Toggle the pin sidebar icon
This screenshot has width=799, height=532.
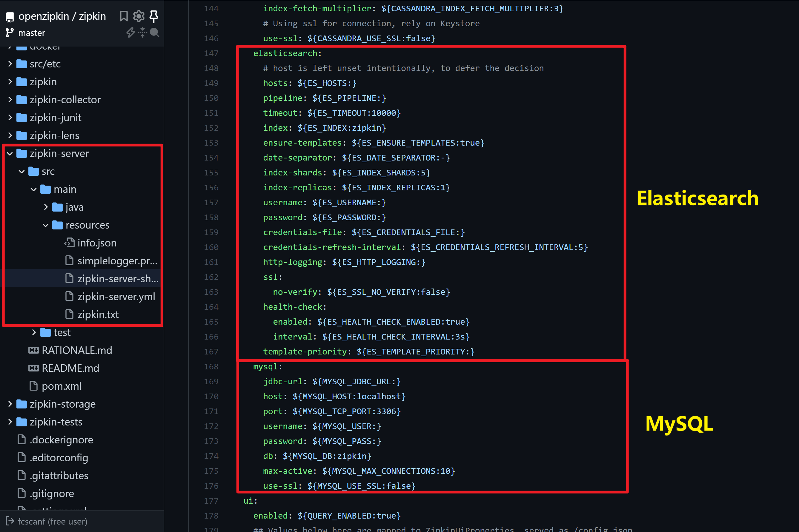tap(154, 16)
